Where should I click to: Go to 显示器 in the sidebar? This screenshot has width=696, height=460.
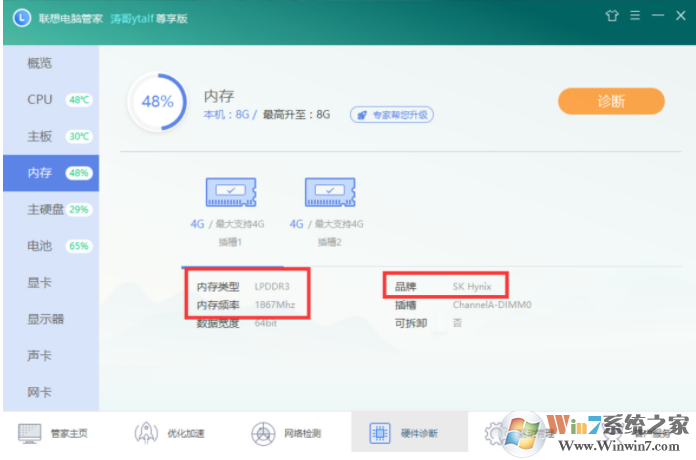point(51,319)
